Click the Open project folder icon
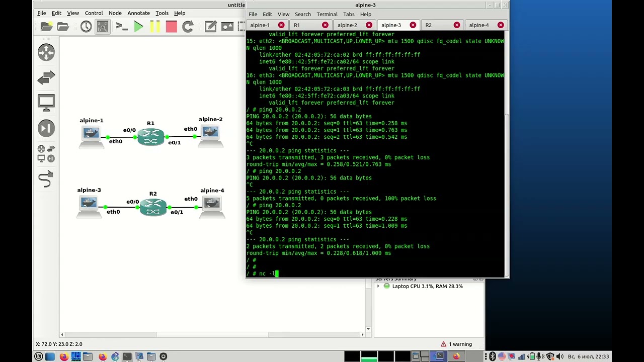The image size is (644, 362). coord(63,27)
